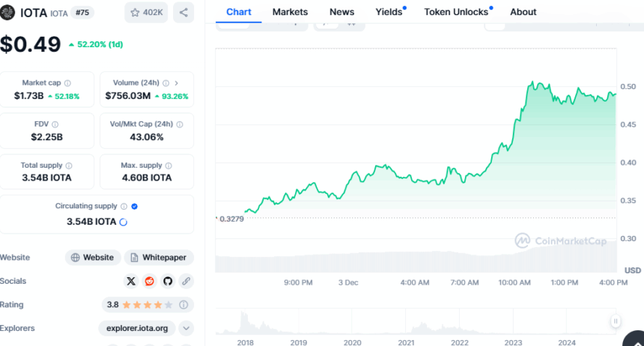The height and width of the screenshot is (346, 644).
Task: Switch to the Markets tab
Action: [290, 12]
